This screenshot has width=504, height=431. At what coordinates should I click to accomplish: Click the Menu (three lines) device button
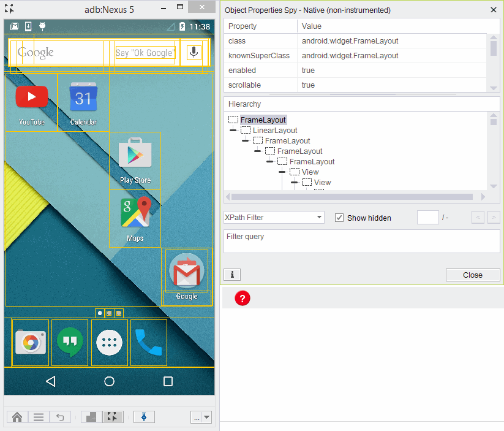click(38, 417)
